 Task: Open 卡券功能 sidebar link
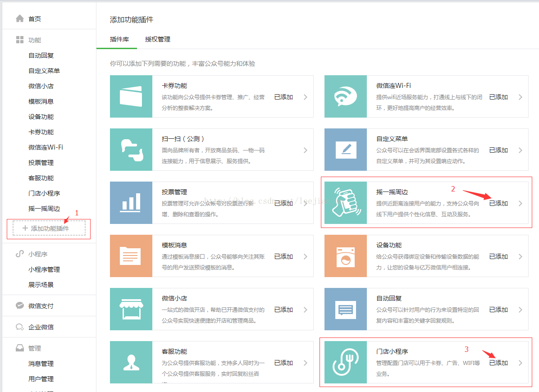click(41, 132)
